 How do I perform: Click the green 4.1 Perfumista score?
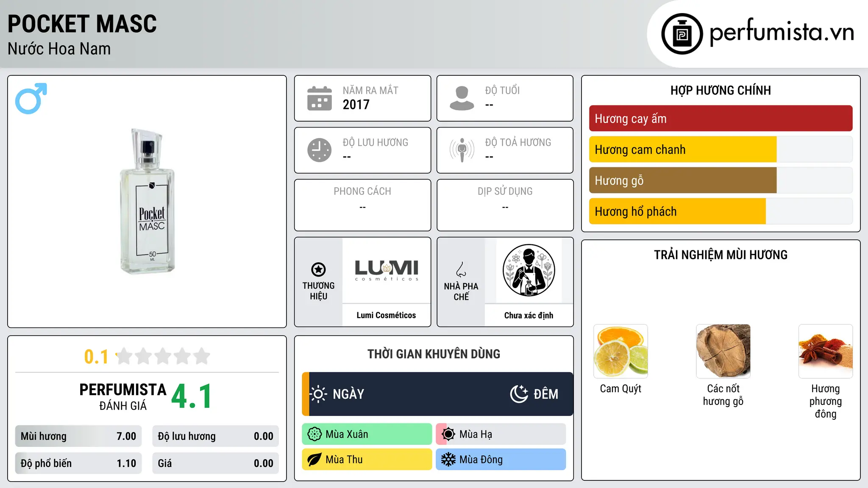pyautogui.click(x=192, y=396)
